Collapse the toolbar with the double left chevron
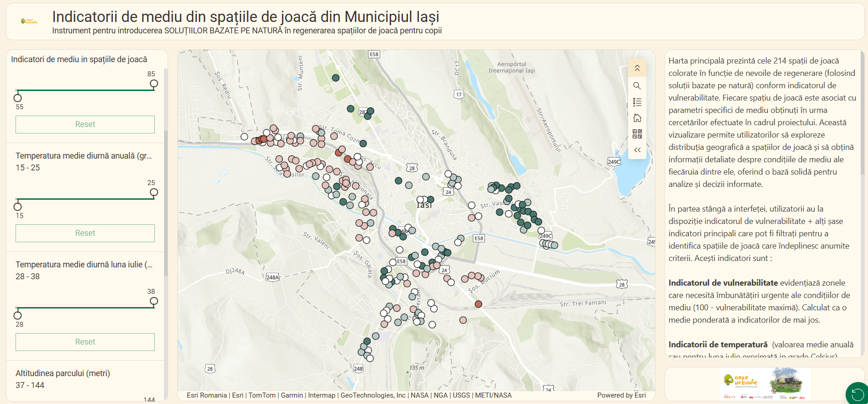The height and width of the screenshot is (404, 868). pyautogui.click(x=637, y=150)
